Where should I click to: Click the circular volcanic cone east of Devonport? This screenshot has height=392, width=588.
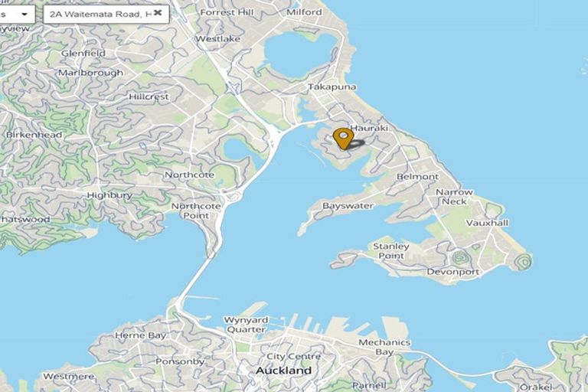click(x=522, y=261)
